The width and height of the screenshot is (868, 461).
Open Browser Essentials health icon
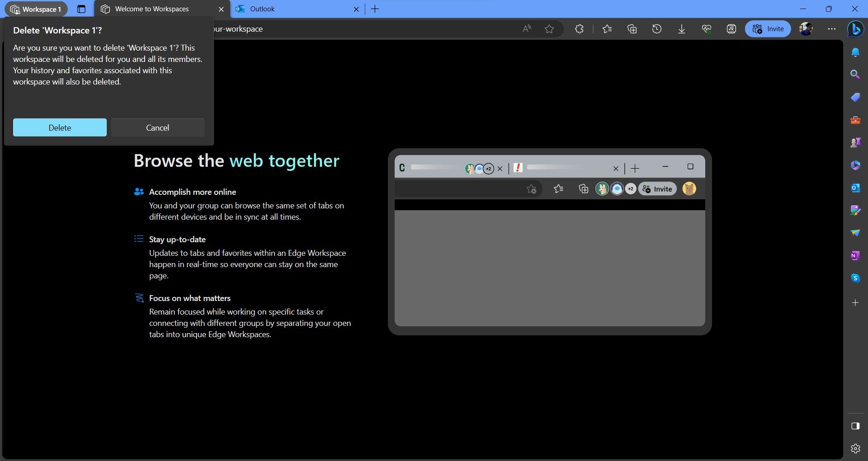tap(706, 28)
